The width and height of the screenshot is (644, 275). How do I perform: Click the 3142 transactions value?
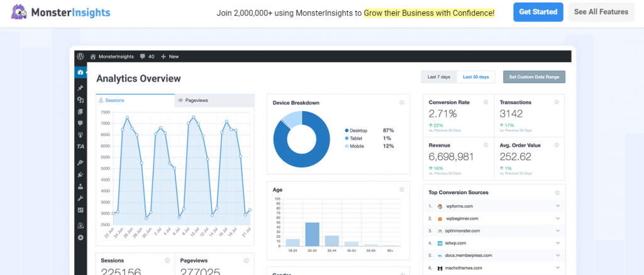[x=511, y=114]
